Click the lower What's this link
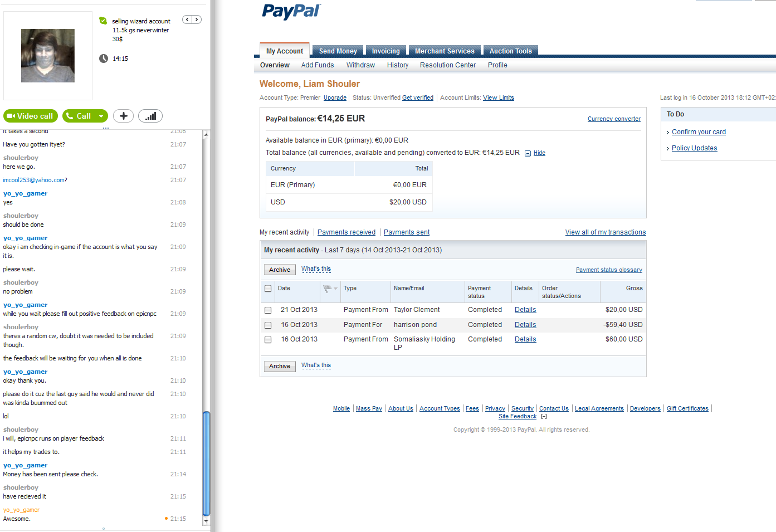 (316, 365)
